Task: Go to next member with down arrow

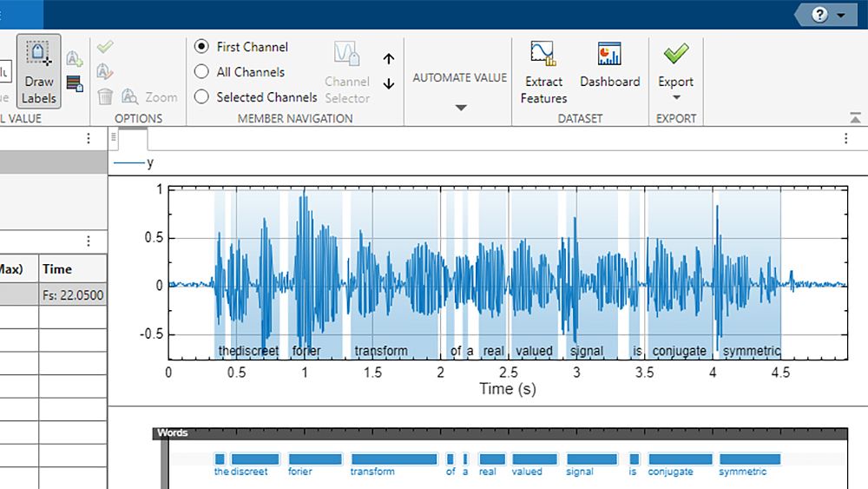Action: [389, 84]
